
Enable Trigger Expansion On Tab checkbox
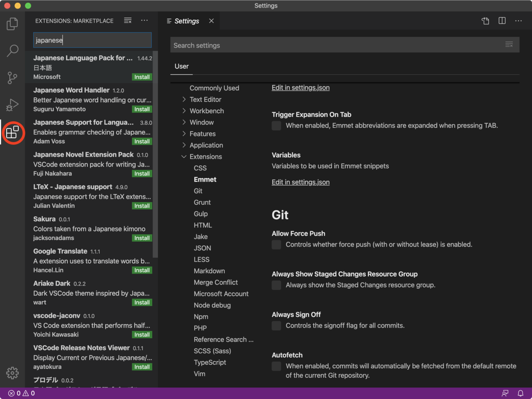pyautogui.click(x=276, y=126)
